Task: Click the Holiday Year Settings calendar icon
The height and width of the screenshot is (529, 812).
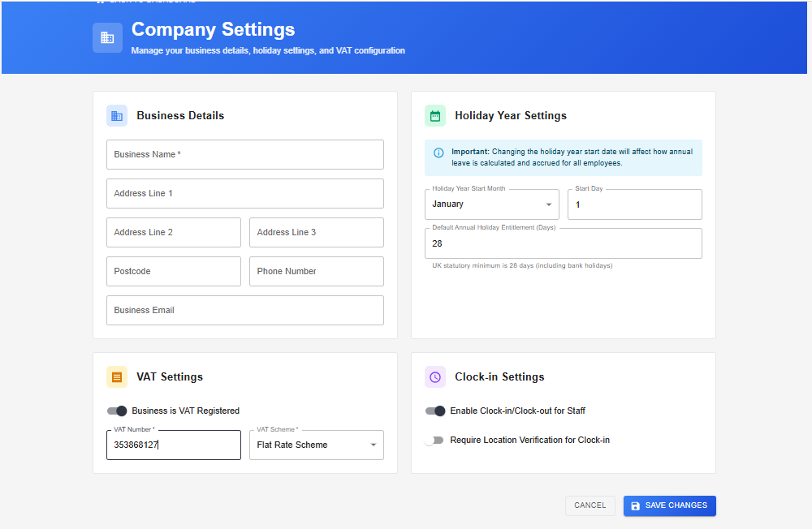Action: (435, 116)
